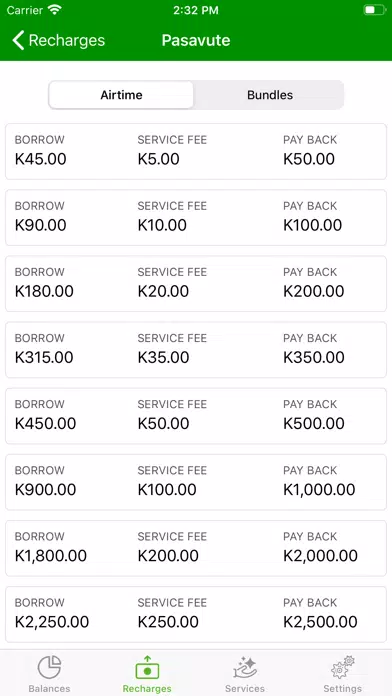Tap the 2:32 PM clock

pos(196,10)
